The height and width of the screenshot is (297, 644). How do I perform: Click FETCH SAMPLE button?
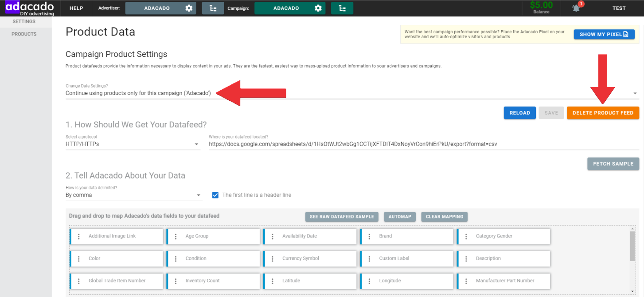(613, 164)
